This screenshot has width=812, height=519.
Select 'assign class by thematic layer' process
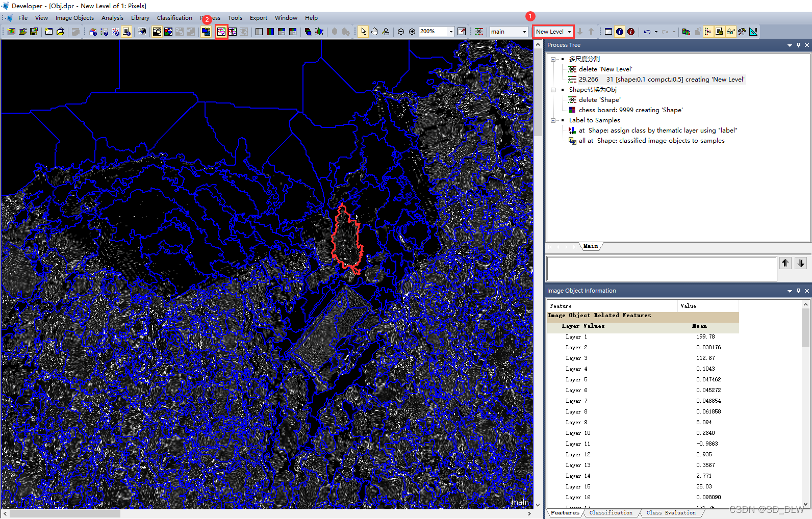coord(658,131)
